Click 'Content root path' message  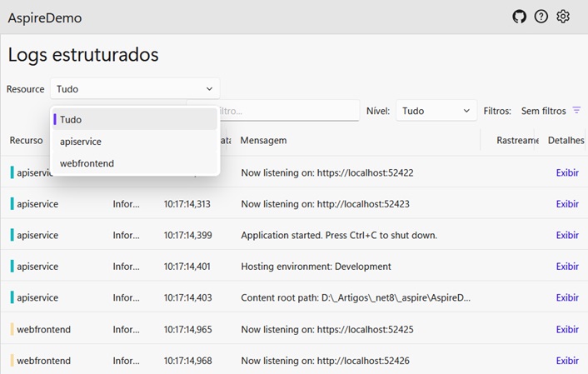coord(356,297)
